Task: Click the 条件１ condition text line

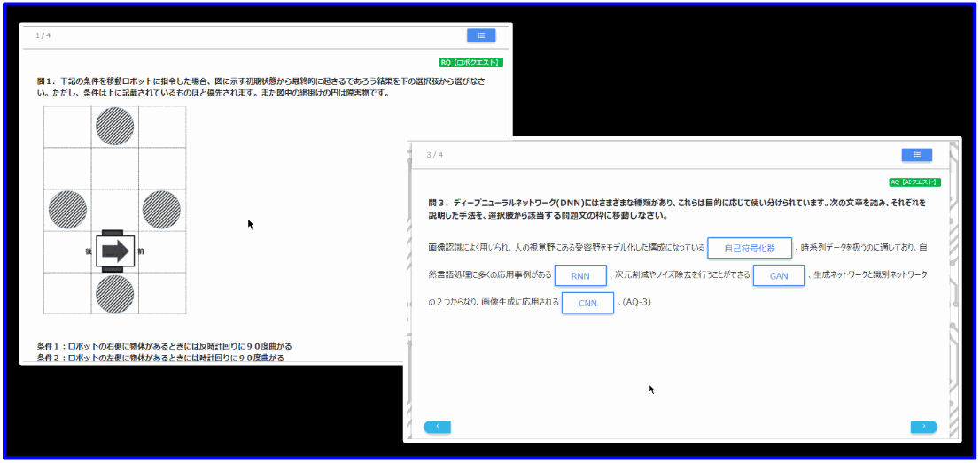Action: [164, 346]
